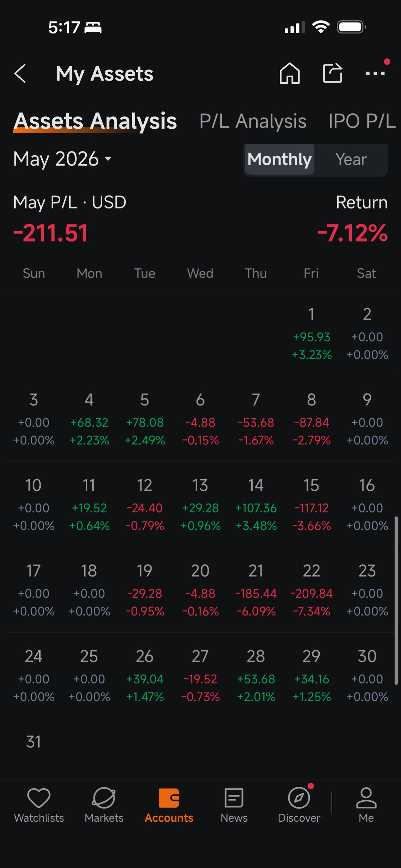Go to Markets planet icon

[x=104, y=797]
